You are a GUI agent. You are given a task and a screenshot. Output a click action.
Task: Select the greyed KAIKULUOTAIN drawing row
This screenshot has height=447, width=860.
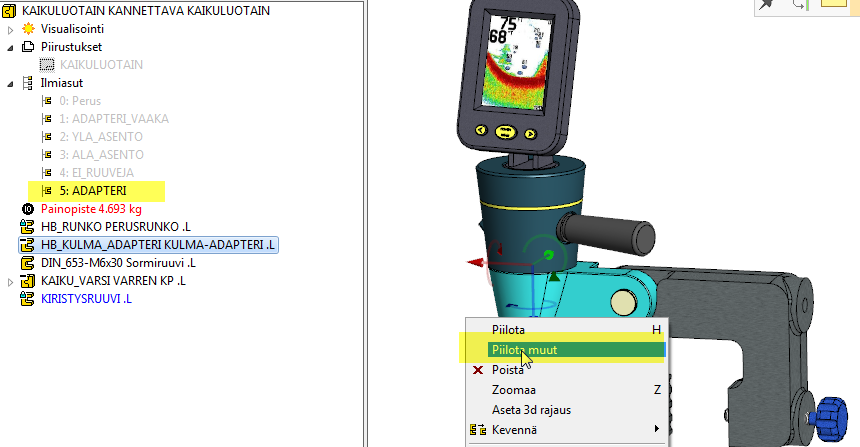(x=101, y=65)
